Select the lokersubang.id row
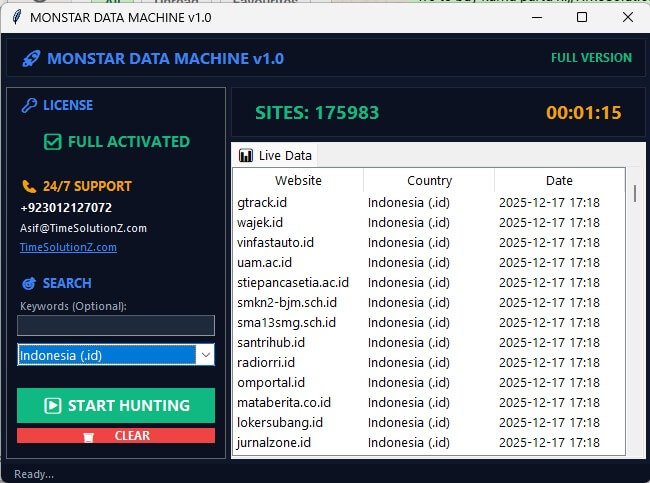This screenshot has width=650, height=483. pos(429,422)
